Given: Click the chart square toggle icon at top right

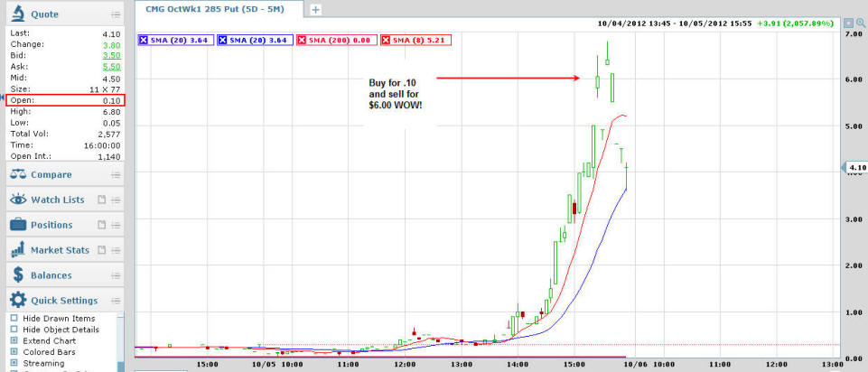Looking at the screenshot, I should (x=848, y=23).
